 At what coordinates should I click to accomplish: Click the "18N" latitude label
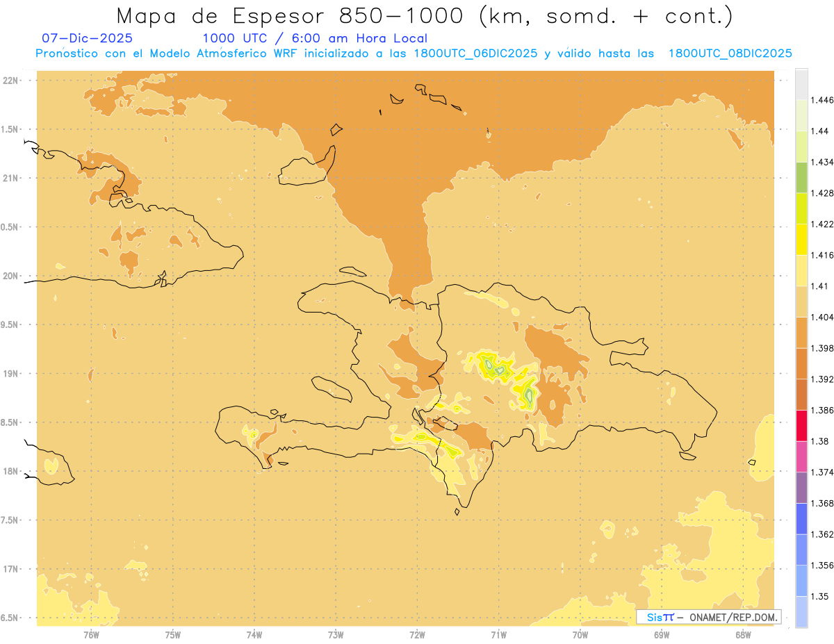pyautogui.click(x=11, y=472)
